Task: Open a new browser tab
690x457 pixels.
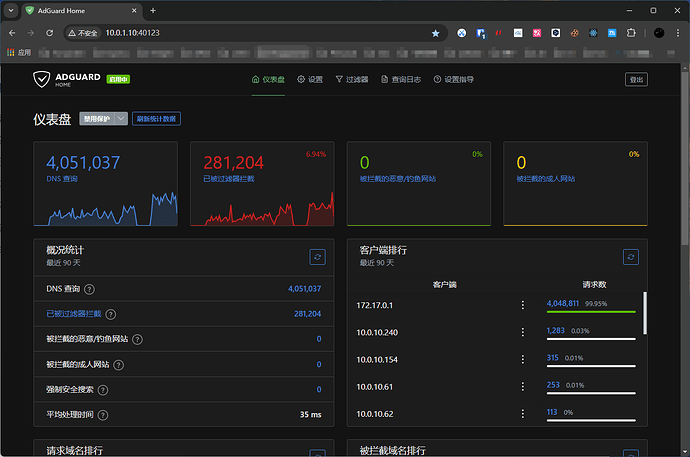Action: pyautogui.click(x=153, y=11)
